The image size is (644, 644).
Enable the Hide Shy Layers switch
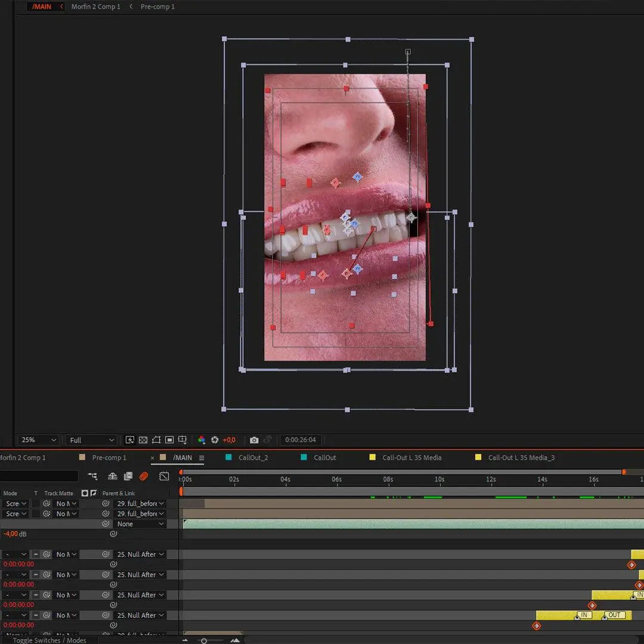[111, 476]
